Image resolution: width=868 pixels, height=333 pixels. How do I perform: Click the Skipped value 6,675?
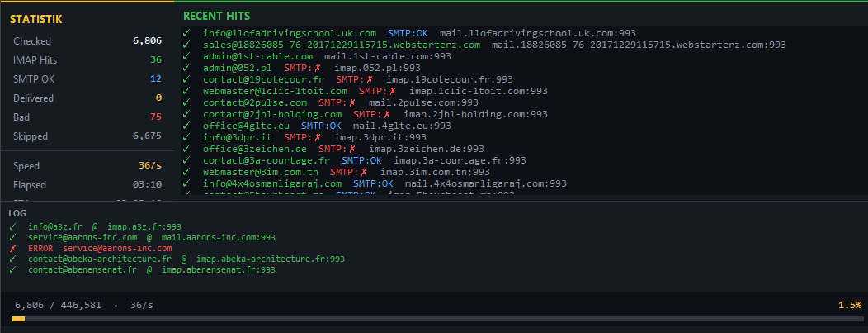coord(145,136)
